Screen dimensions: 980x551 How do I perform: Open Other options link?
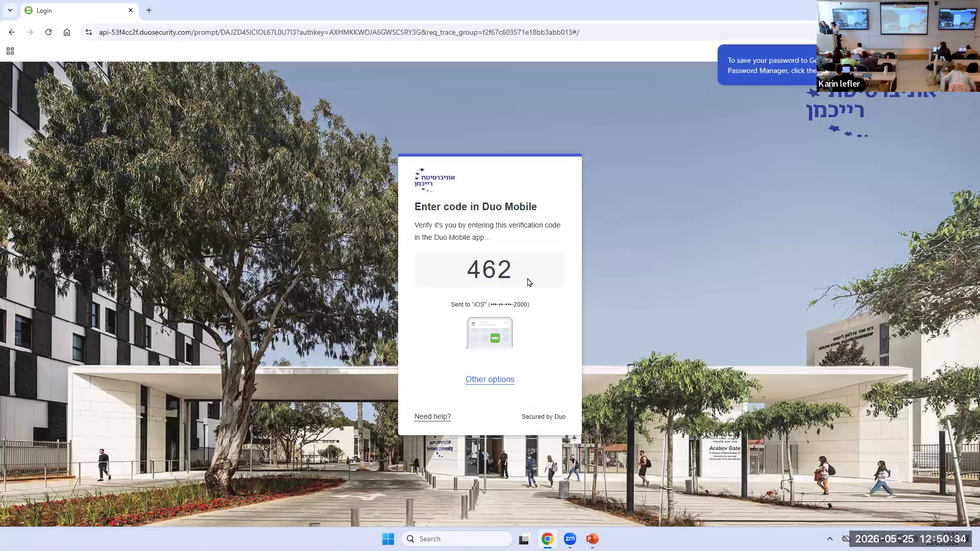point(490,379)
